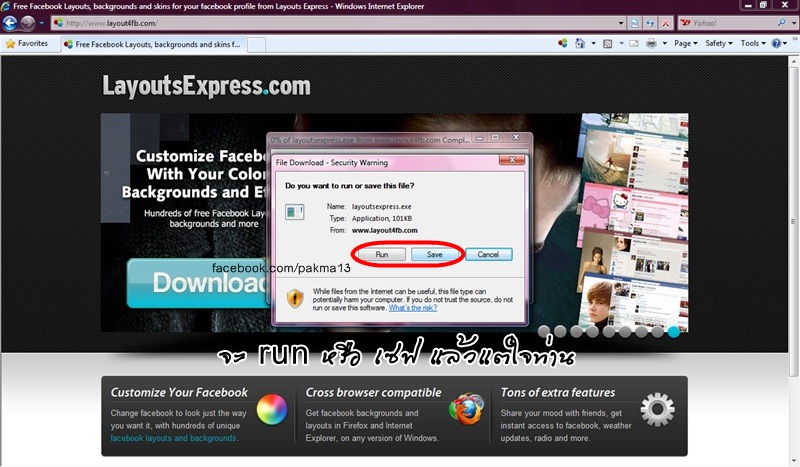Click the LayoutsExpress.com logo
Viewport: 800px width, 467px height.
tap(206, 86)
